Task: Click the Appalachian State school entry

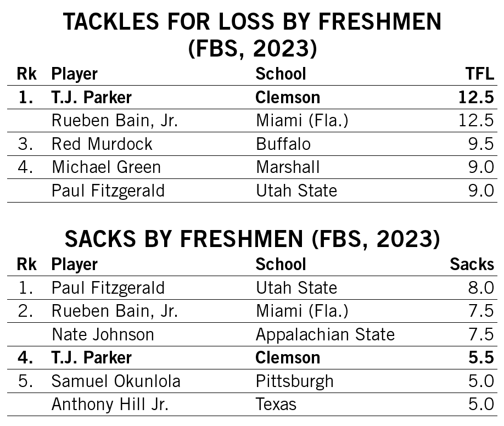Action: 325,334
